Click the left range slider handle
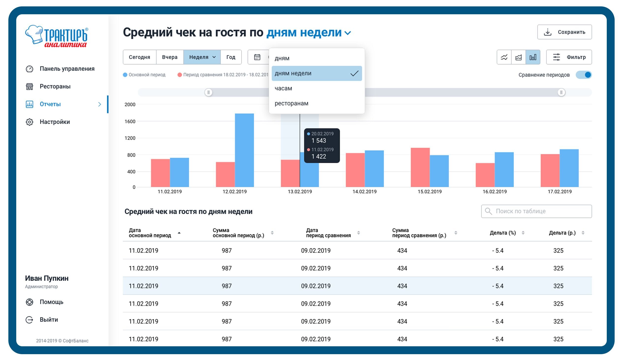 pos(208,92)
